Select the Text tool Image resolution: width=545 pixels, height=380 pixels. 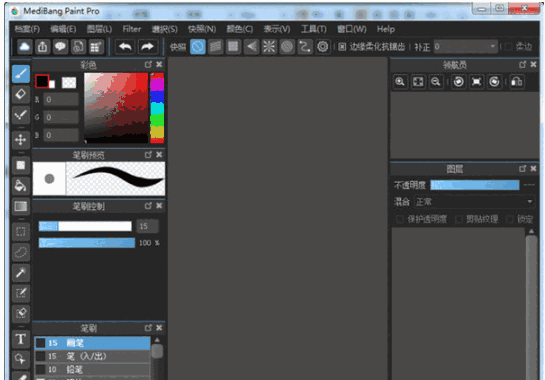[21, 339]
